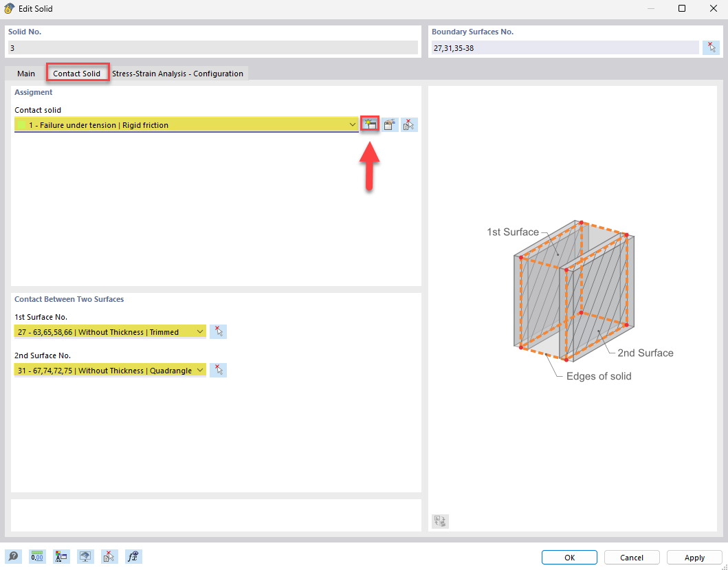Open units and decimal places settings
Screen dimensions: 728x570
coord(36,556)
